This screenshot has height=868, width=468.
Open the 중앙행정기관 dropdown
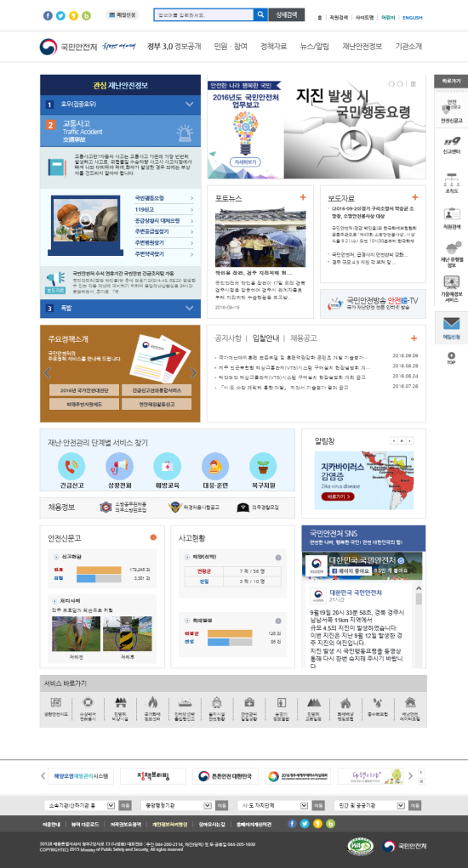(176, 805)
